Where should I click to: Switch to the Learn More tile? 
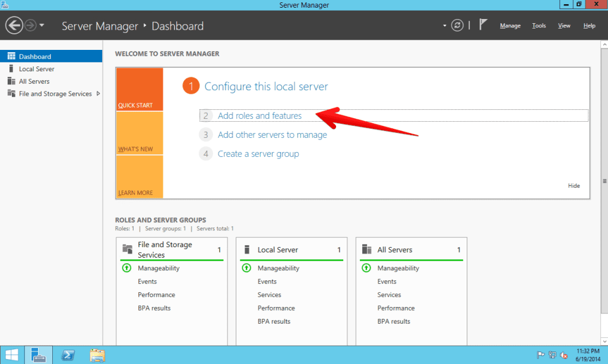pos(140,177)
